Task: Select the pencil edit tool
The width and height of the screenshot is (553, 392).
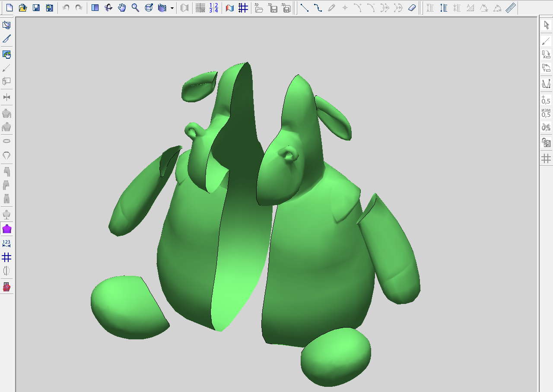Action: pos(331,8)
